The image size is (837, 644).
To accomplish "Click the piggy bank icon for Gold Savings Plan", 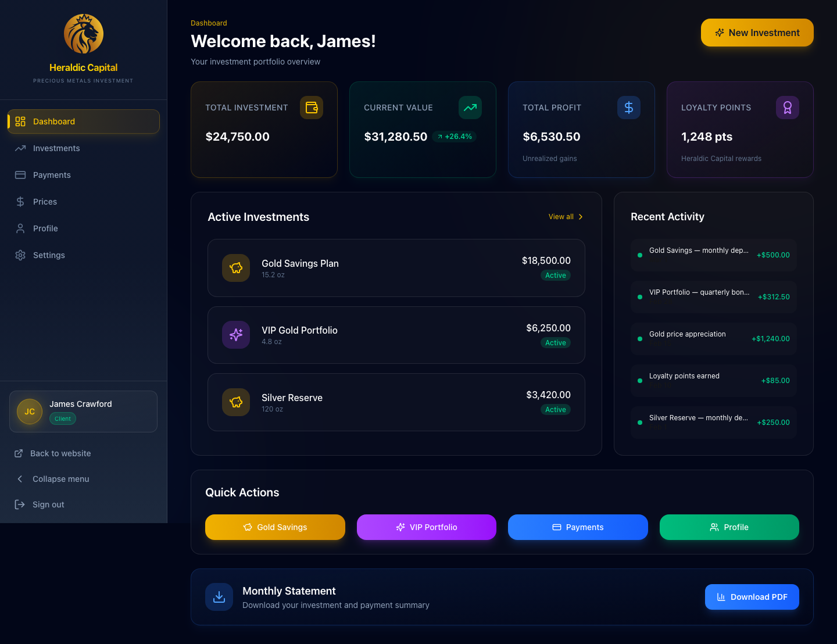I will point(236,268).
